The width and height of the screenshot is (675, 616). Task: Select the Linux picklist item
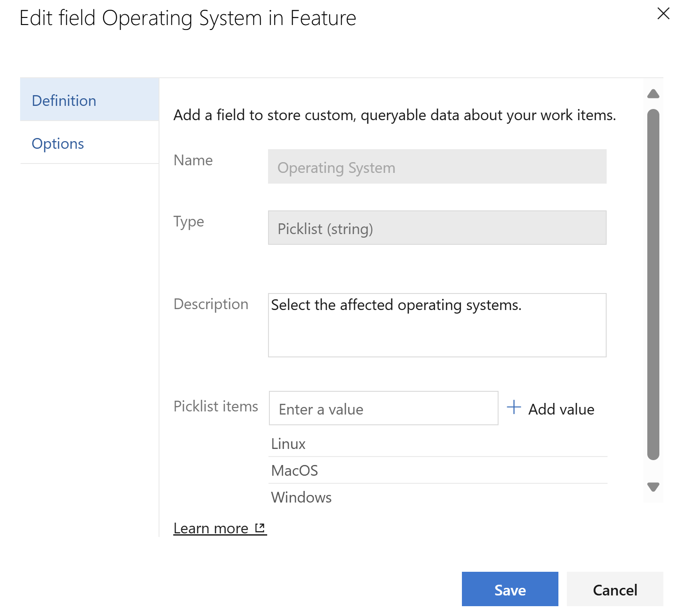tap(289, 444)
